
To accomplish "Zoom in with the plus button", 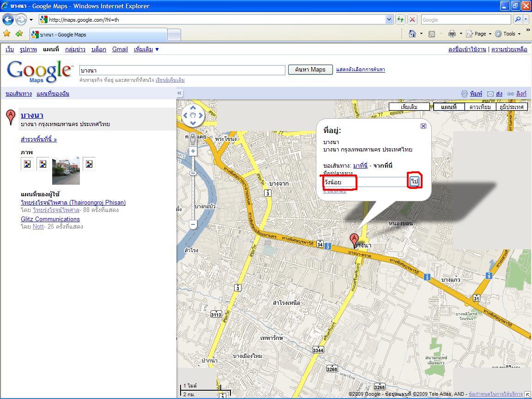I will 193,151.
